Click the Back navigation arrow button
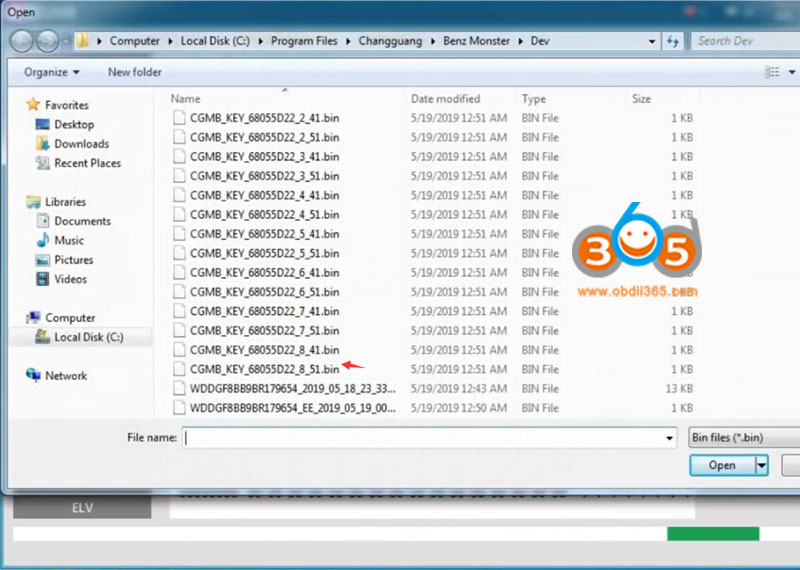This screenshot has width=800, height=570. (23, 41)
